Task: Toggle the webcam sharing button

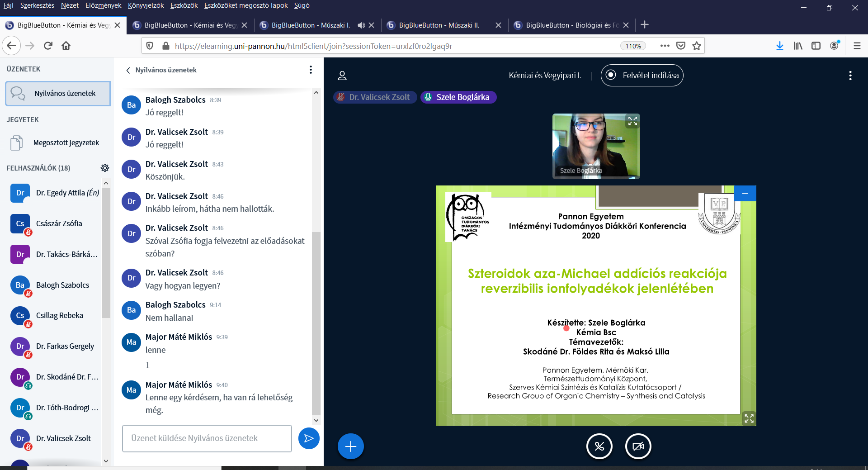Action: 638,446
